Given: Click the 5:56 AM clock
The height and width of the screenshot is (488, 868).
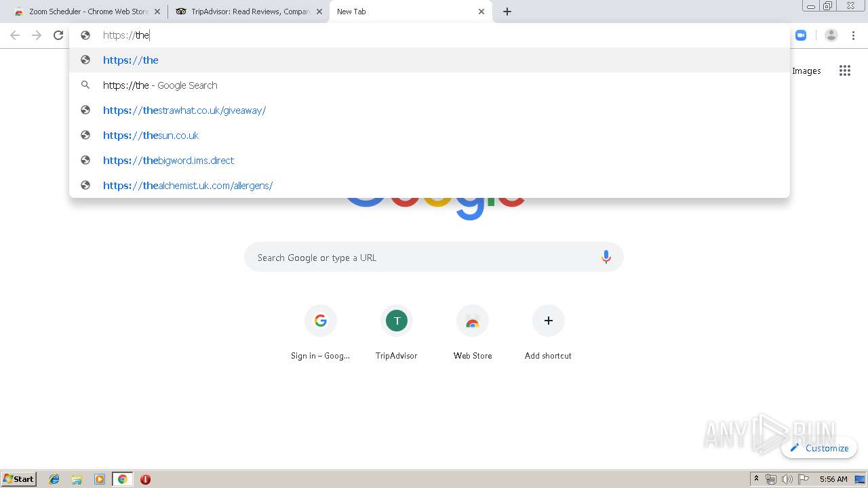Looking at the screenshot, I should (x=833, y=479).
